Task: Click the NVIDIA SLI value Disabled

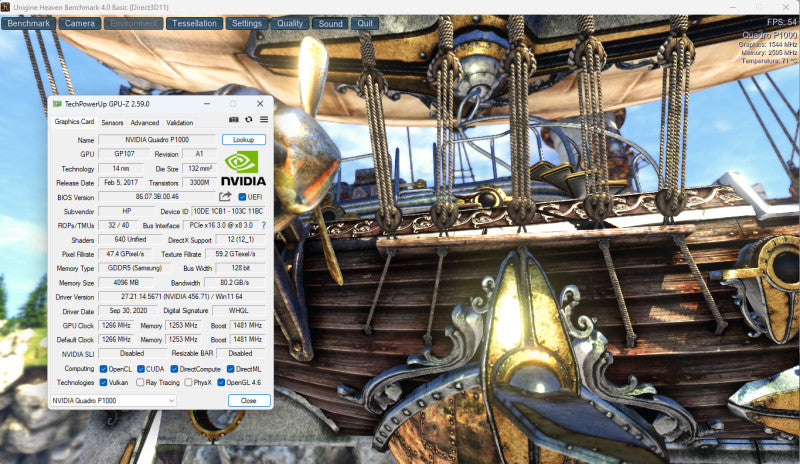Action: point(132,353)
